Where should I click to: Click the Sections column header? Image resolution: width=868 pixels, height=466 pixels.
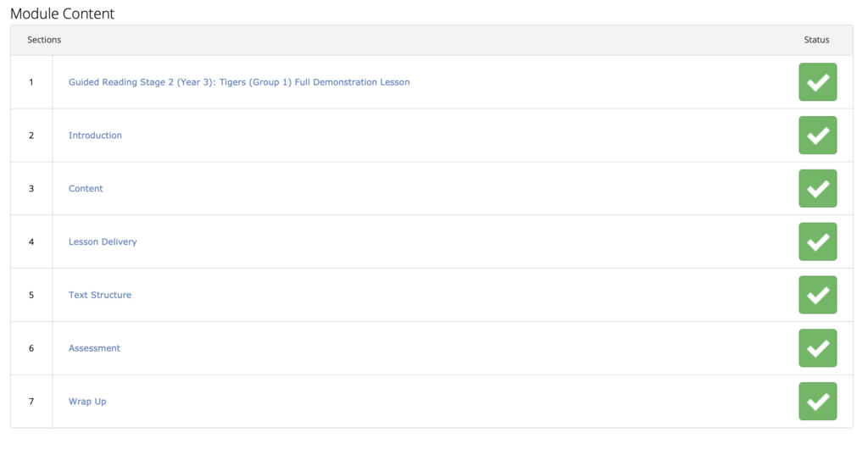(x=44, y=40)
